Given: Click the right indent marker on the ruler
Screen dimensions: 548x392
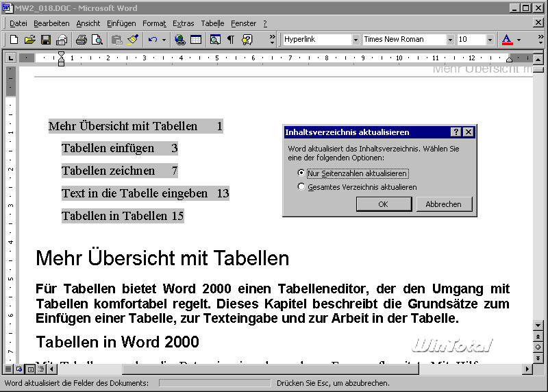Looking at the screenshot, I should (x=509, y=60).
